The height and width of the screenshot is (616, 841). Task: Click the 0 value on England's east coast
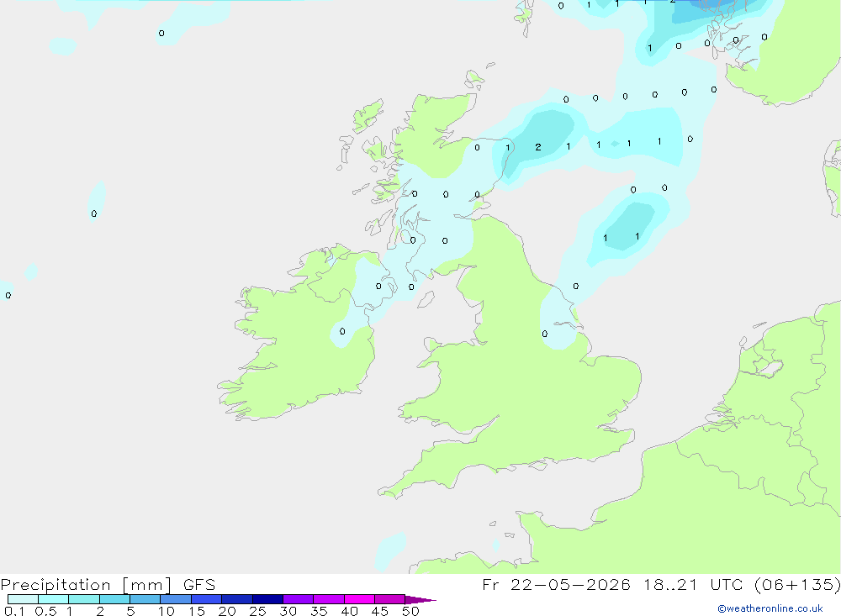[x=544, y=334]
